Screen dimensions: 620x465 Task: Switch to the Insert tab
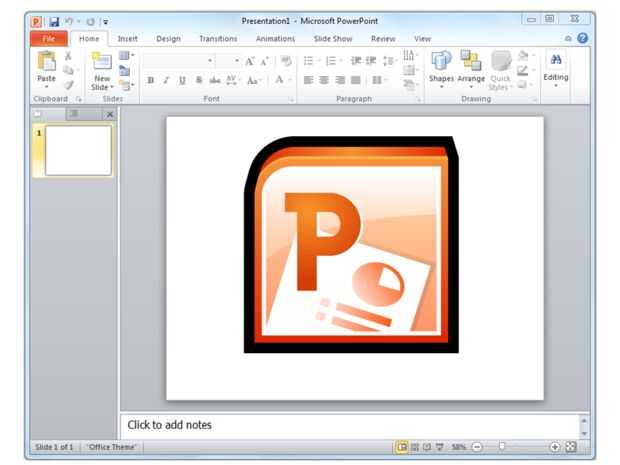click(127, 38)
